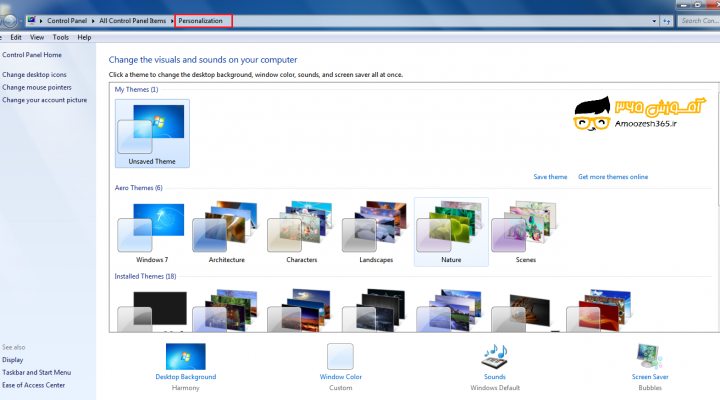
Task: Open the Tools menu
Action: point(61,37)
